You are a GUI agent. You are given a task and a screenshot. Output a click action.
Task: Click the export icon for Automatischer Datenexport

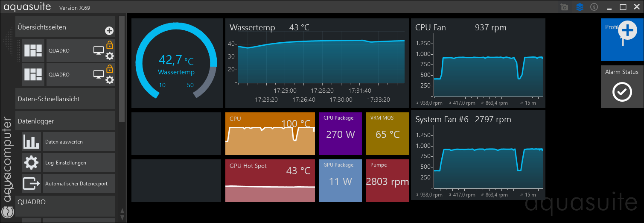[x=32, y=184]
